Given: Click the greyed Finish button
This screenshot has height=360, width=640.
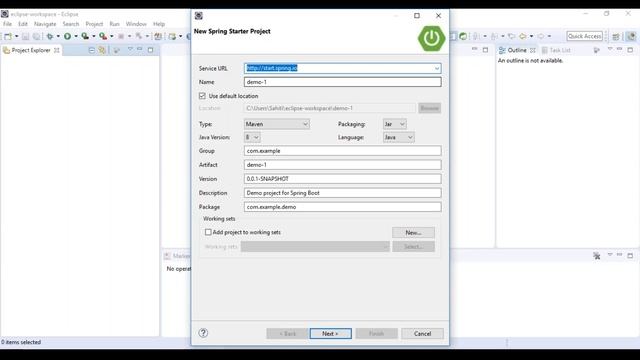Looking at the screenshot, I should [x=376, y=333].
